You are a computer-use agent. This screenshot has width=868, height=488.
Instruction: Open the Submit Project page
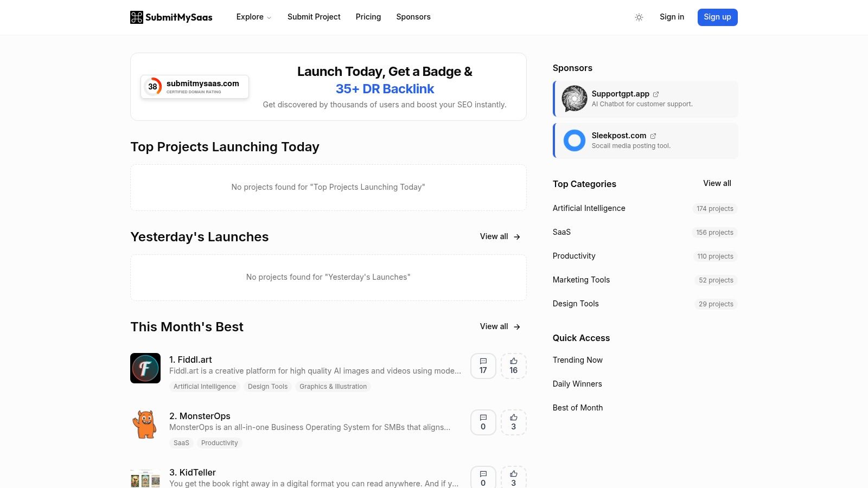(314, 17)
